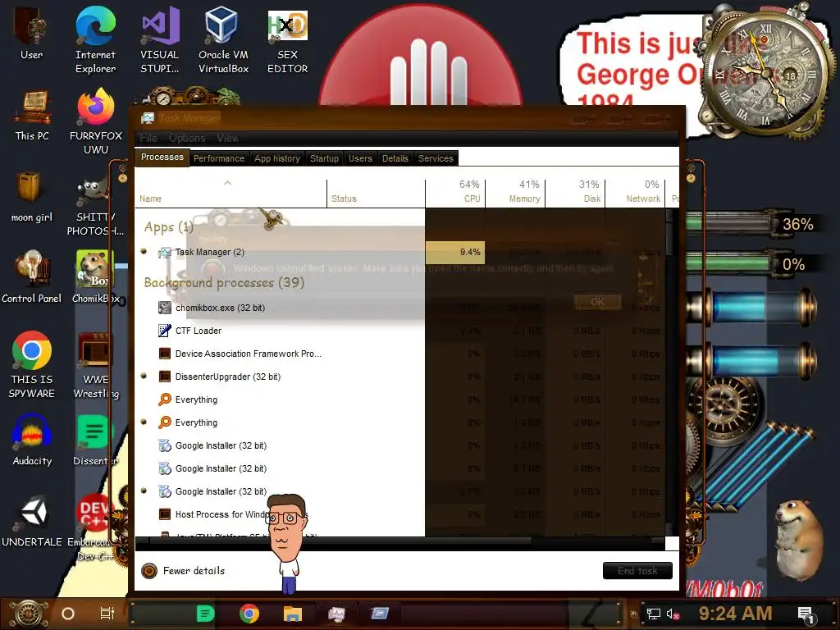The height and width of the screenshot is (630, 840).
Task: Open the Services tab
Action: (x=436, y=158)
